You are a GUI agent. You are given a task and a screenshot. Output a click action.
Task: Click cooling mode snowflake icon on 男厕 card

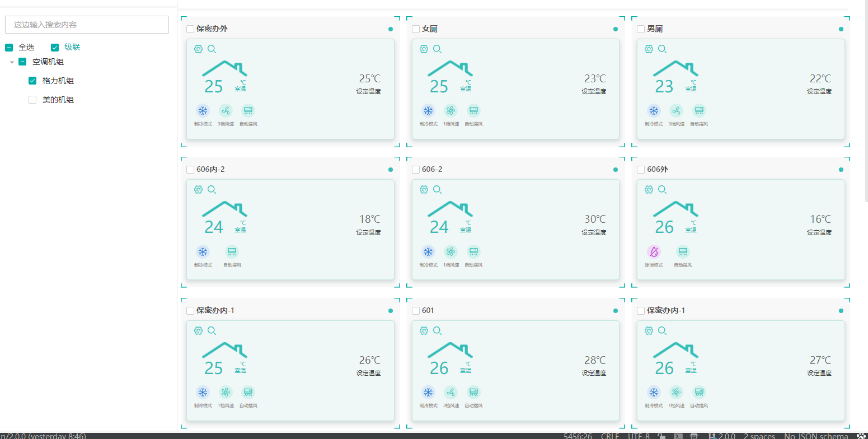(654, 111)
